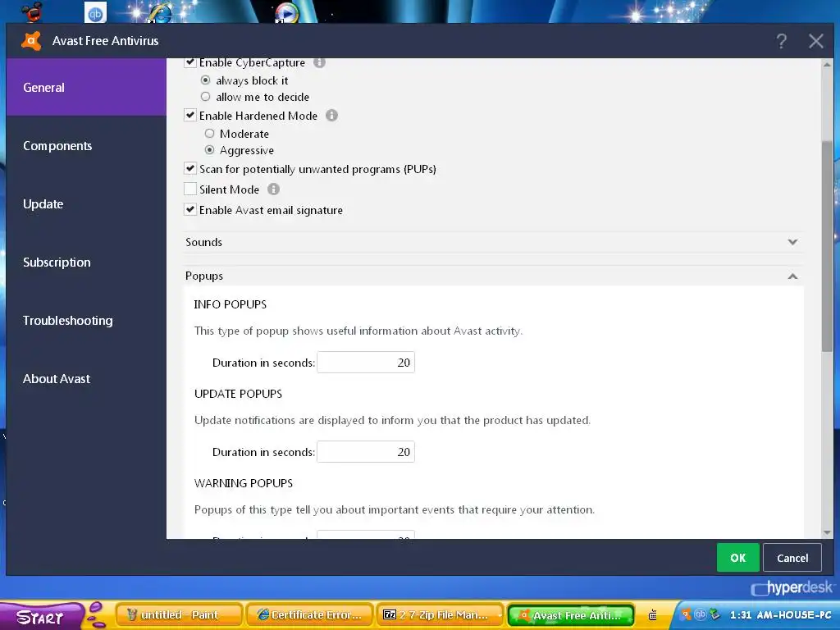This screenshot has height=630, width=840.
Task: Open Windows Media Player desktop icon
Action: (286, 13)
